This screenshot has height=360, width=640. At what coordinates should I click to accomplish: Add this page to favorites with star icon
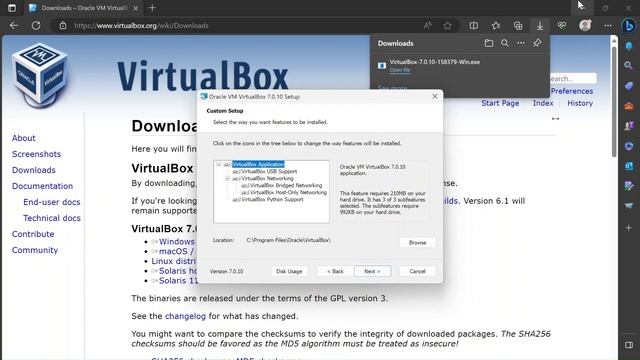447,25
